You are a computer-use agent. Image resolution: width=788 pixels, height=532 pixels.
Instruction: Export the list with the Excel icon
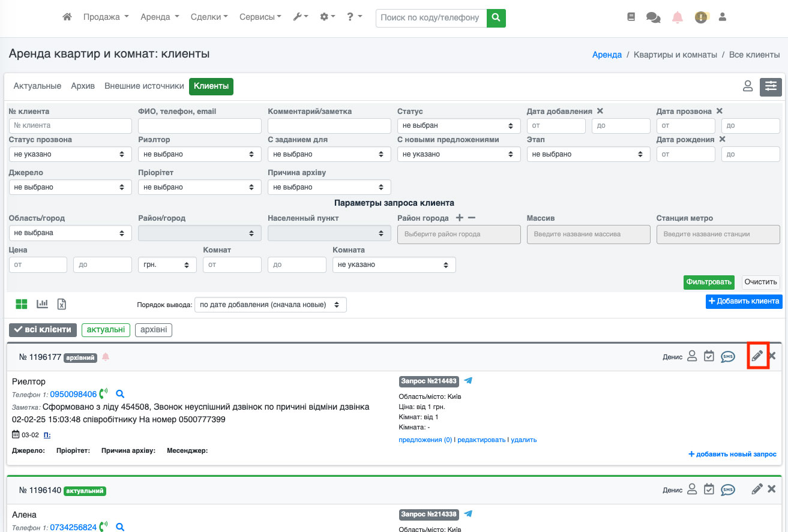tap(61, 304)
